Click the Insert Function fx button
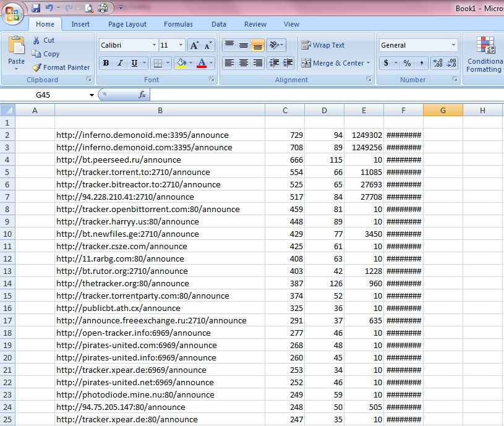Viewport: 504px width, 426px height. click(x=142, y=95)
